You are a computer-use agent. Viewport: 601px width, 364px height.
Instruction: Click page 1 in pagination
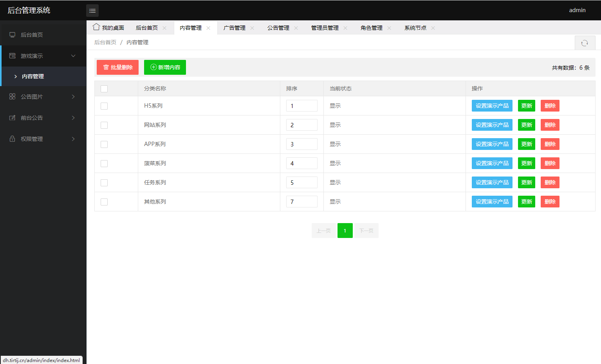pos(345,231)
